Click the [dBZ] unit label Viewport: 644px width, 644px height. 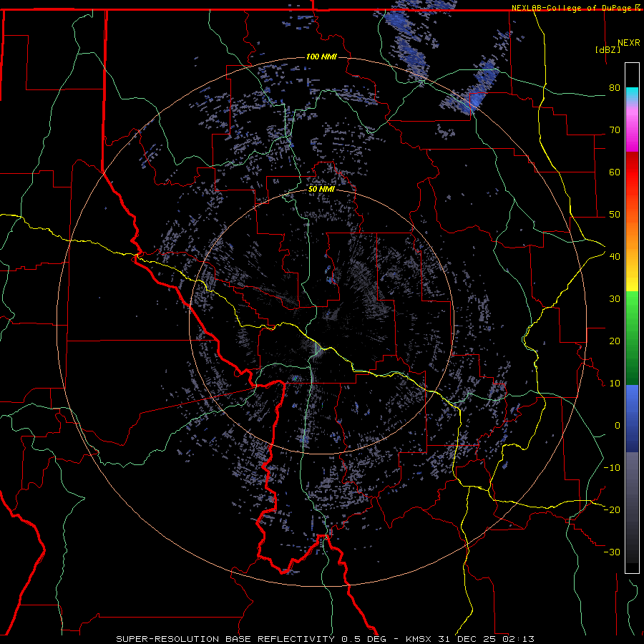coord(608,49)
